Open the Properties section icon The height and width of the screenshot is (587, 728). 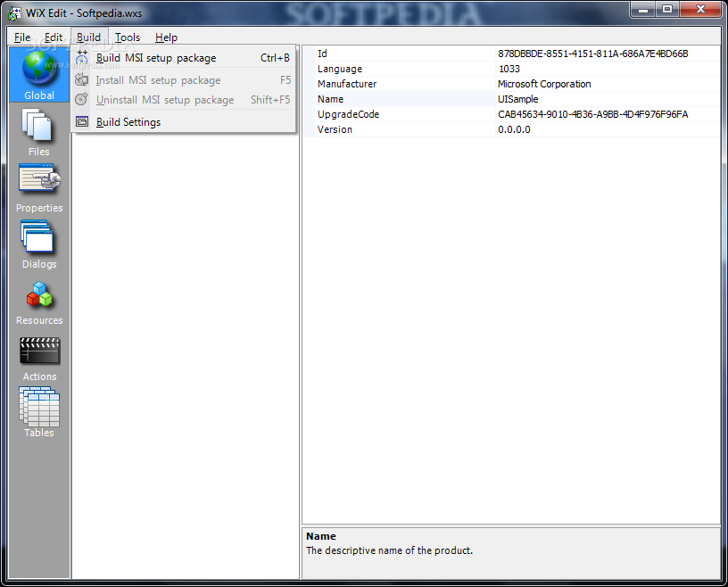point(39,178)
